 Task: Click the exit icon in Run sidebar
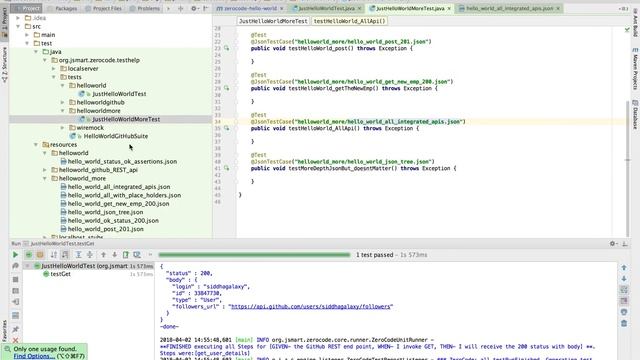[x=16, y=302]
